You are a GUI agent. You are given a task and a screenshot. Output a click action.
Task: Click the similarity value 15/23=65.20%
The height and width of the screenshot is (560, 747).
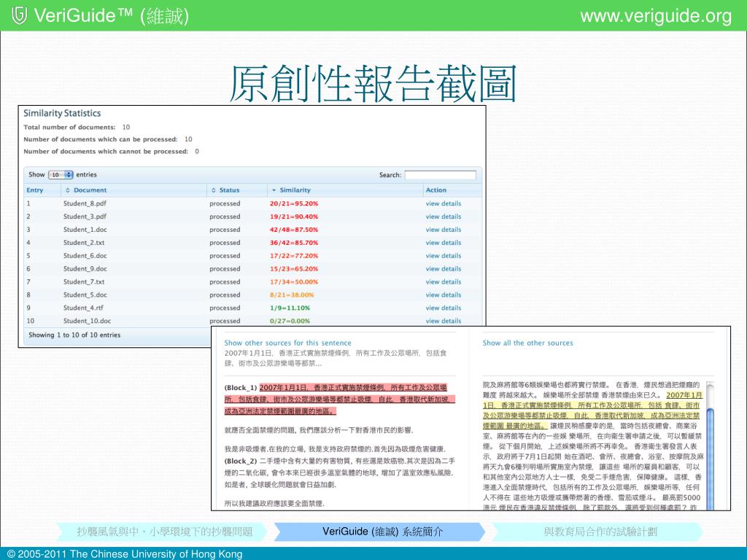click(294, 268)
